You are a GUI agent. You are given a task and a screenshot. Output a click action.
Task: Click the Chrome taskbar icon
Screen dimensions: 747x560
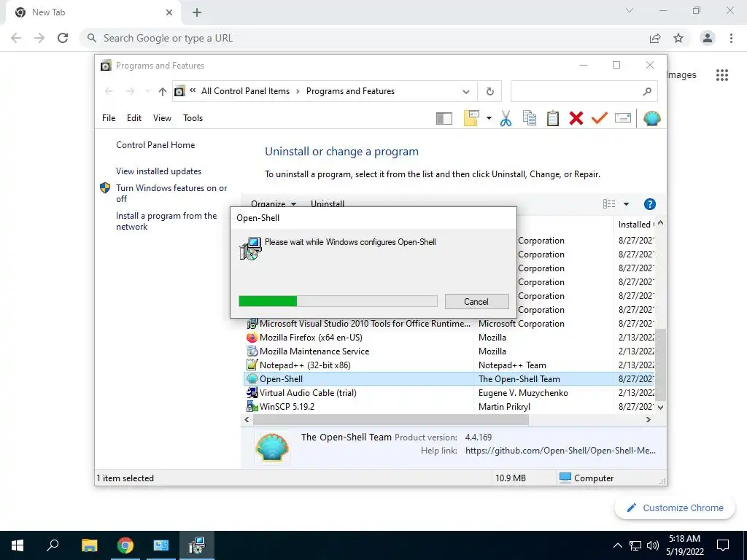[125, 545]
